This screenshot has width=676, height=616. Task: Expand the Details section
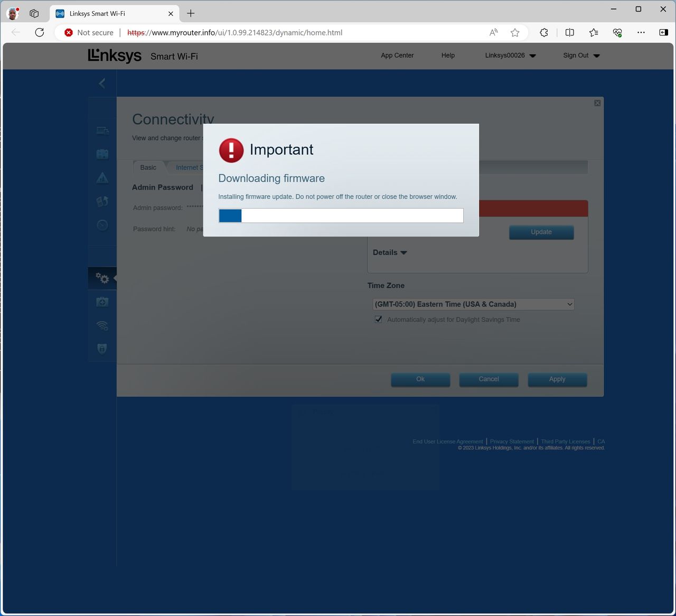pyautogui.click(x=390, y=253)
